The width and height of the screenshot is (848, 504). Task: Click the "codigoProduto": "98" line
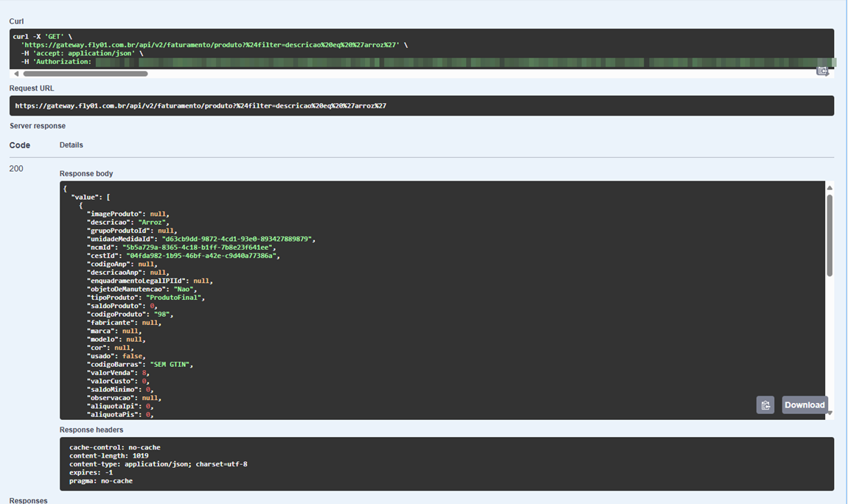pos(130,315)
